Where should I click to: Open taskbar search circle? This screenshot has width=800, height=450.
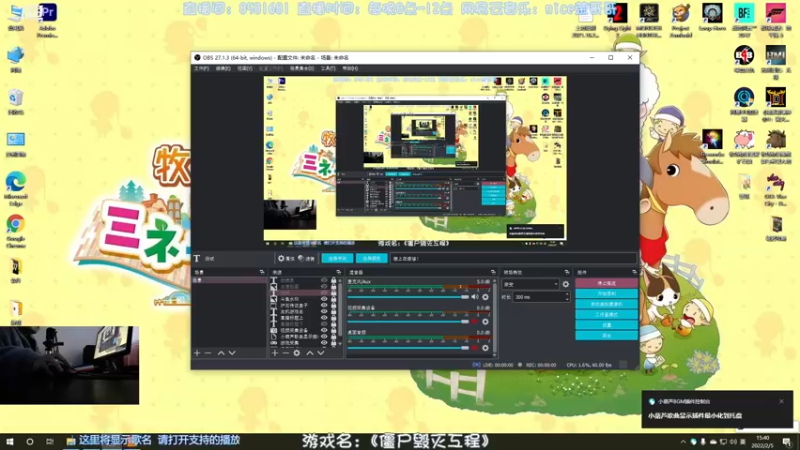point(30,442)
